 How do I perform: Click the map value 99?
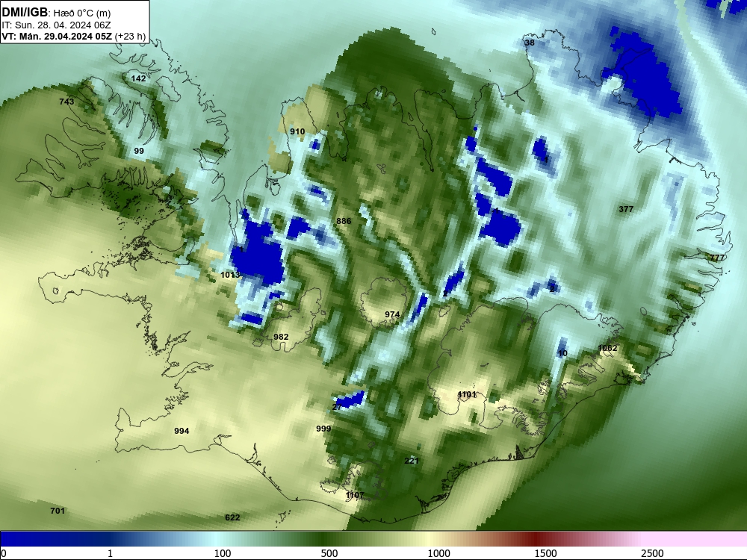tap(139, 151)
